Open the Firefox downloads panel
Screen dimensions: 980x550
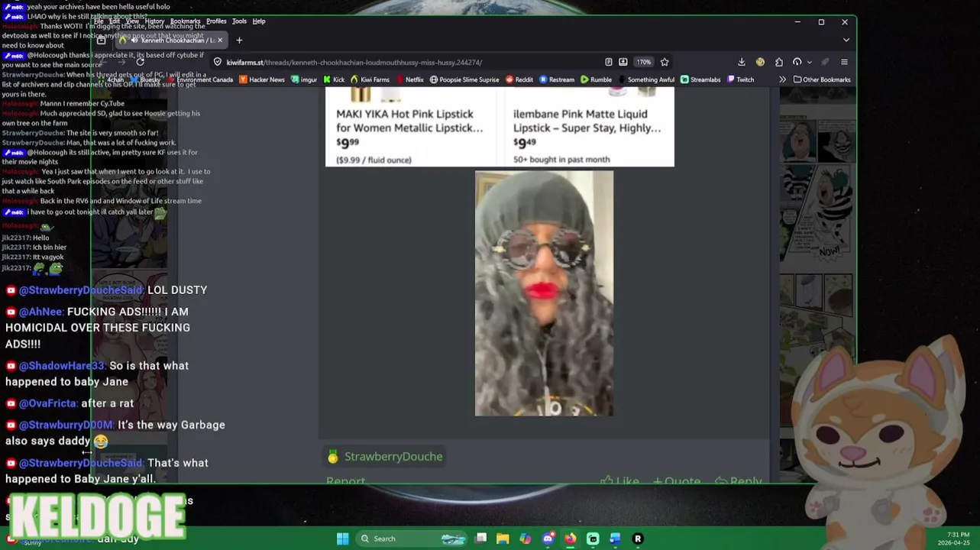pyautogui.click(x=742, y=62)
